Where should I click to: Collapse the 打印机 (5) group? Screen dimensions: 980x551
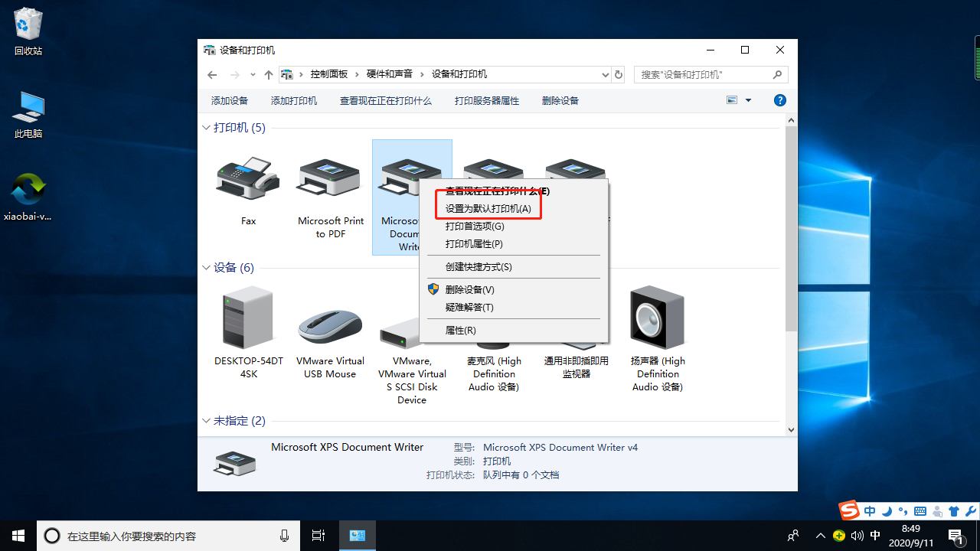(206, 128)
